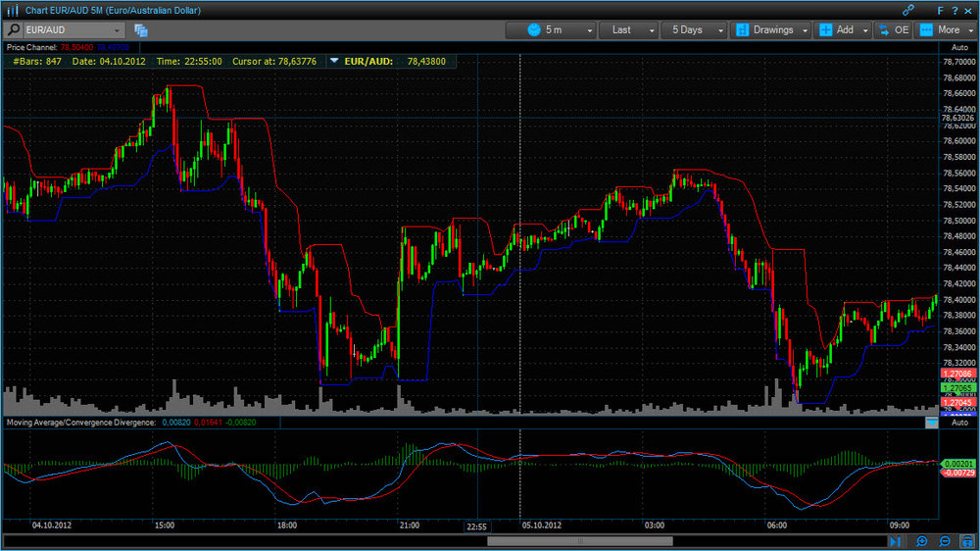
Task: Open the Drawings menu
Action: click(770, 30)
